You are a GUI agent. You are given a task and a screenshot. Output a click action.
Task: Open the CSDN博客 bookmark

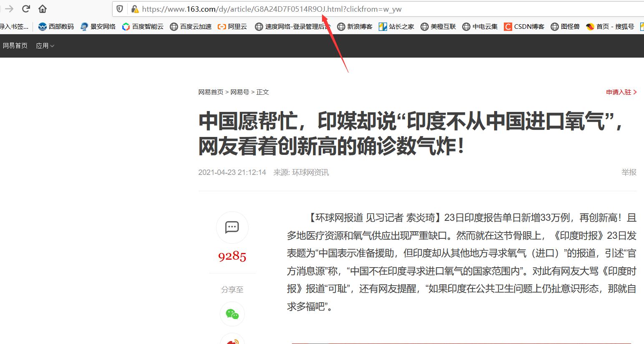(x=524, y=27)
